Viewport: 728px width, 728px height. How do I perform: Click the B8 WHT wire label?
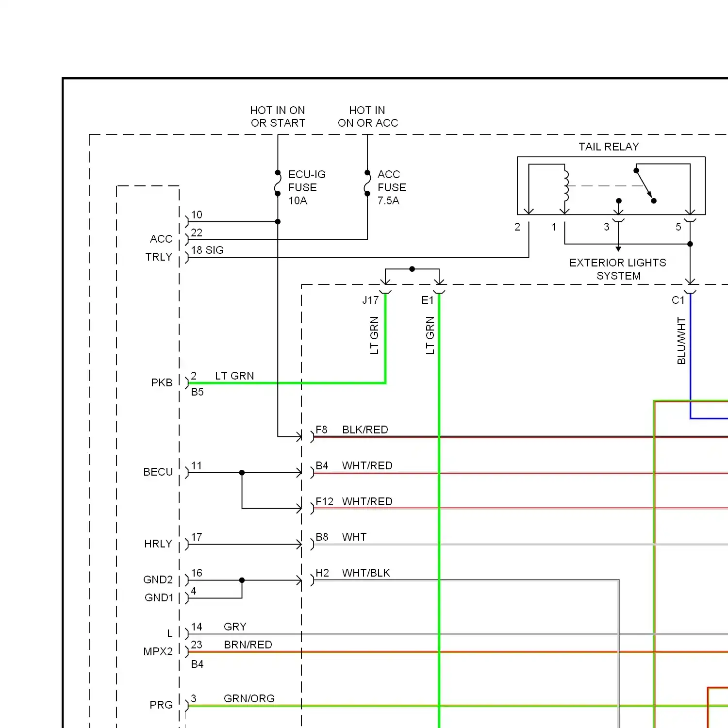[x=341, y=537]
